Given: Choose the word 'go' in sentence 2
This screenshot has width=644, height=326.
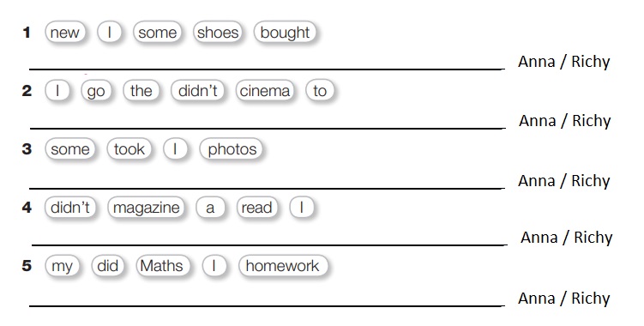Looking at the screenshot, I should (96, 91).
